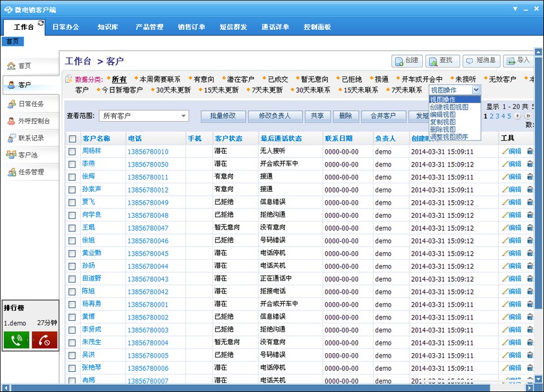This screenshot has height=392, width=544.
Task: Click the vertical scrollbar up arrow
Action: tap(538, 52)
